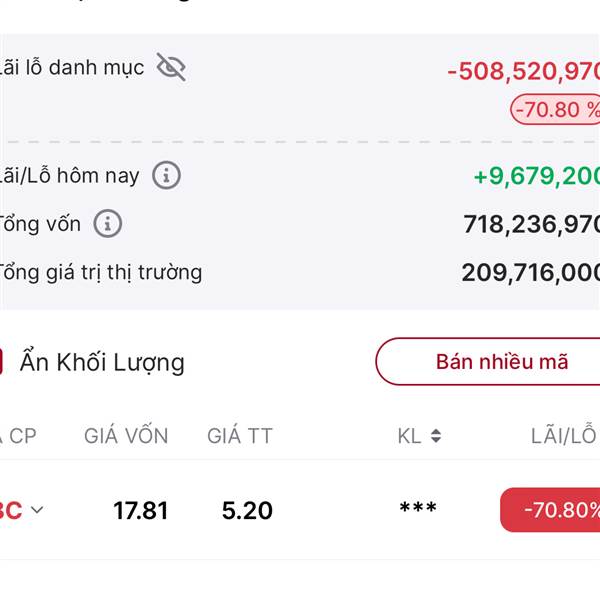Click the Ẩn Khối Lượng label text

click(102, 362)
